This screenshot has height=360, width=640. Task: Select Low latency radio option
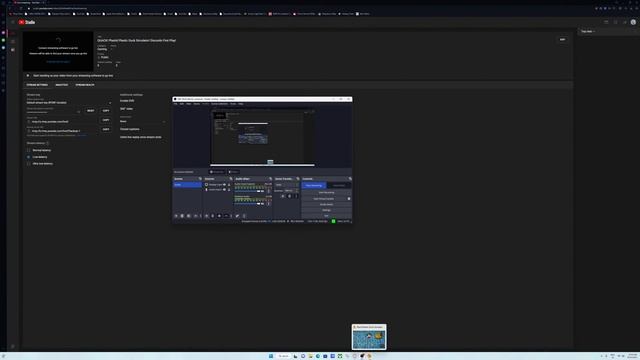click(x=29, y=157)
